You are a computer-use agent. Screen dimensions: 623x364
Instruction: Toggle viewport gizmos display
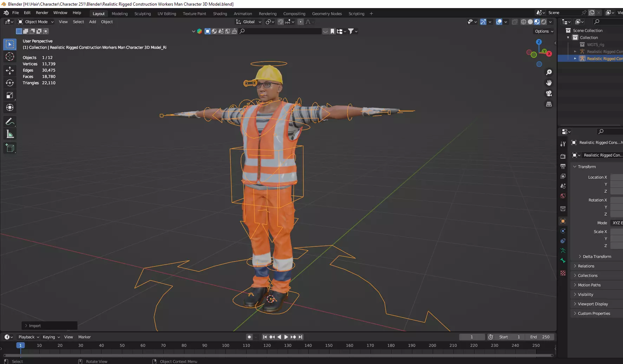pos(483,22)
